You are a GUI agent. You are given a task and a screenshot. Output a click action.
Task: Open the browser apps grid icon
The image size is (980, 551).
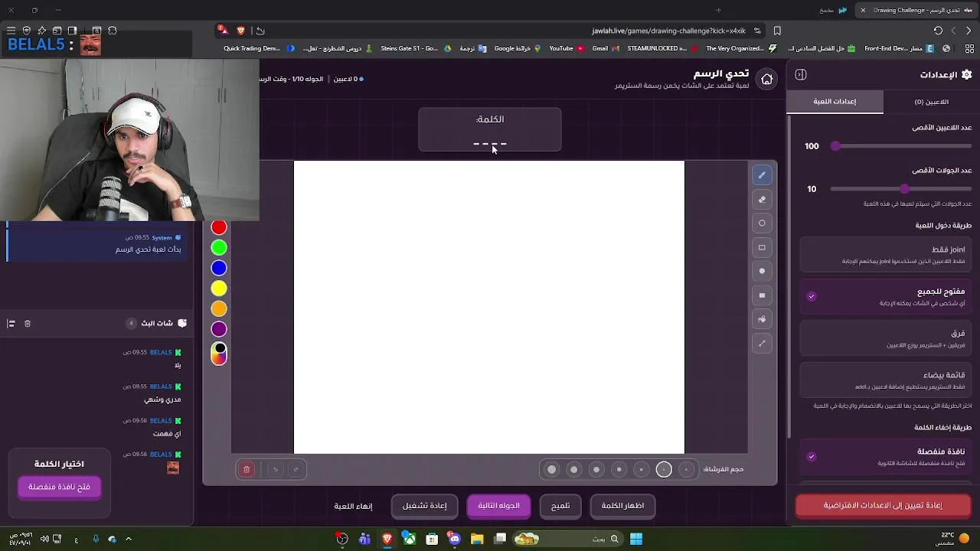pos(946,48)
